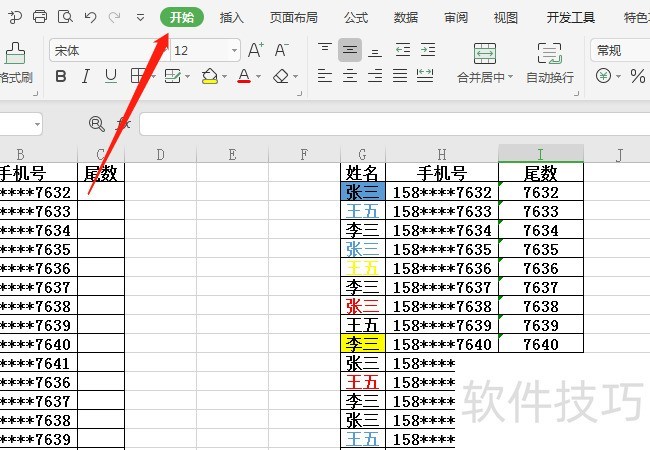The width and height of the screenshot is (650, 450).
Task: Toggle vertical middle alignment
Action: (350, 50)
